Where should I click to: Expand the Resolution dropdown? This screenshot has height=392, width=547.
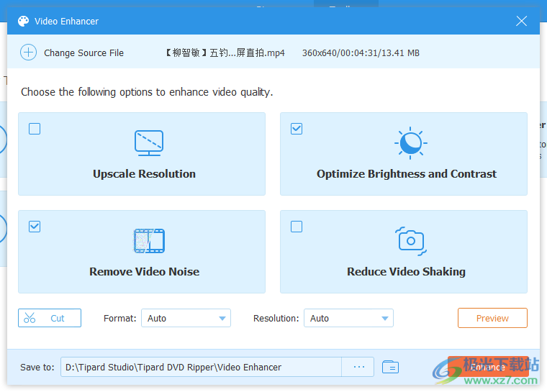(x=348, y=318)
